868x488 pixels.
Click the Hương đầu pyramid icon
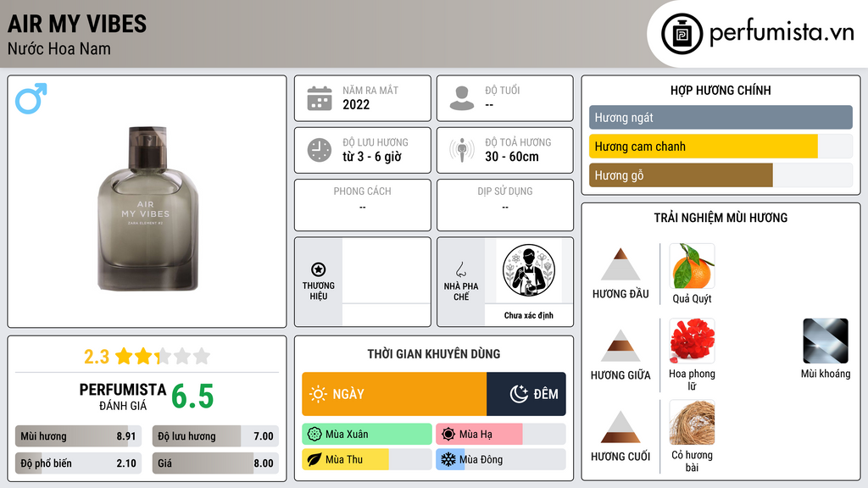[620, 264]
